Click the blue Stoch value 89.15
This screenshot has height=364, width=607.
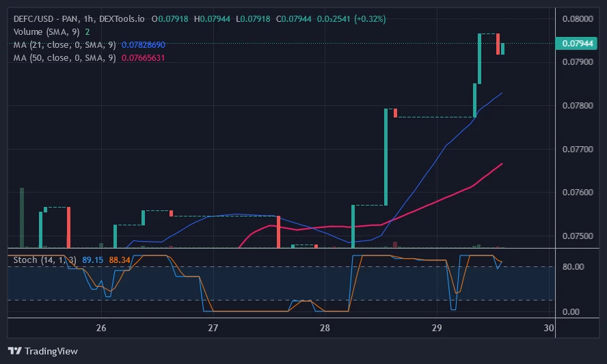pos(92,260)
